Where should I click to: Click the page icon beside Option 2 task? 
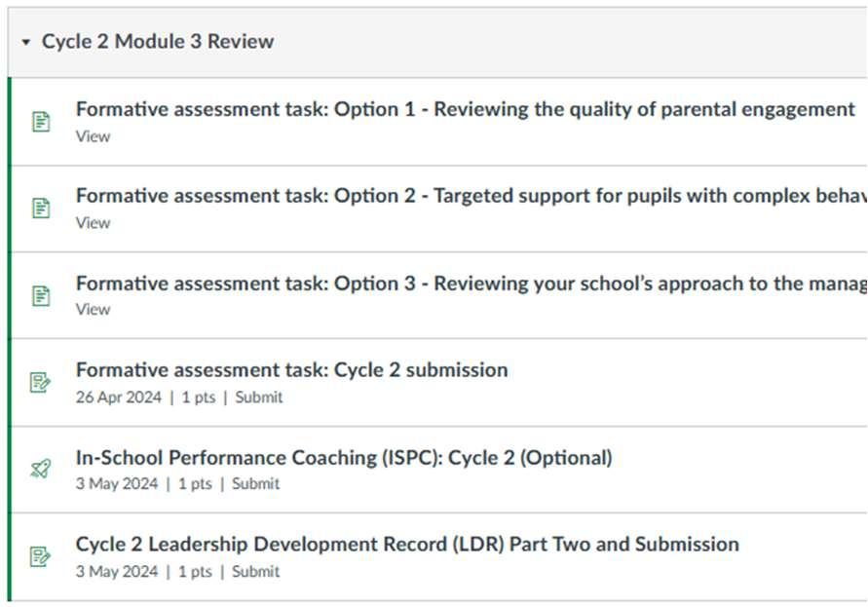pos(41,208)
